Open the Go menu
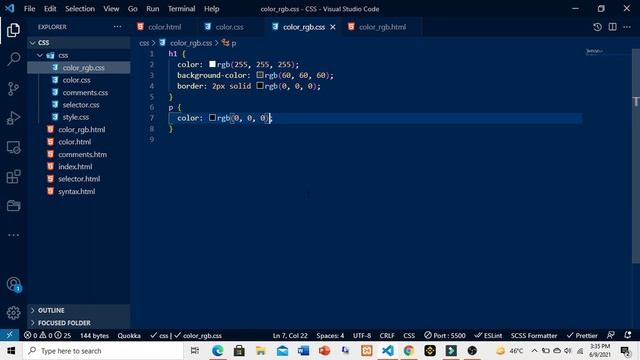640x360 pixels. pyautogui.click(x=132, y=9)
